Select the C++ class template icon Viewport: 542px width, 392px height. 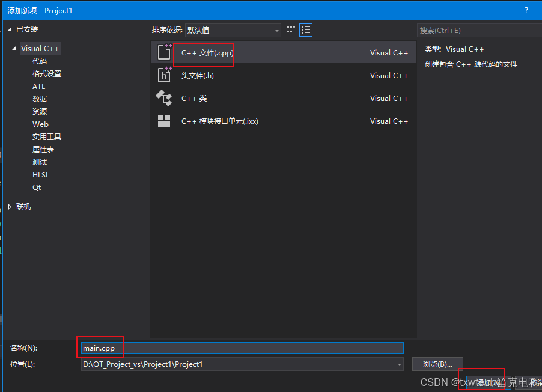[x=164, y=98]
